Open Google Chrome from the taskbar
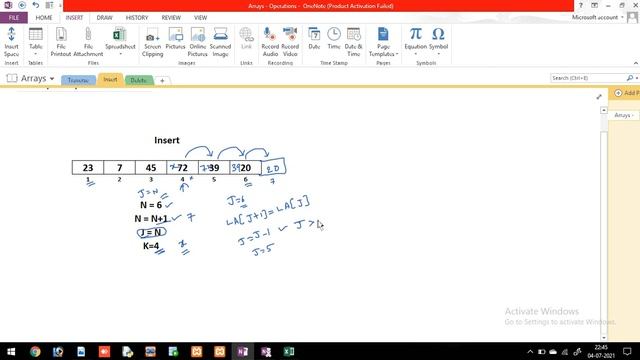Screen dimensions: 640x360 tap(35, 351)
